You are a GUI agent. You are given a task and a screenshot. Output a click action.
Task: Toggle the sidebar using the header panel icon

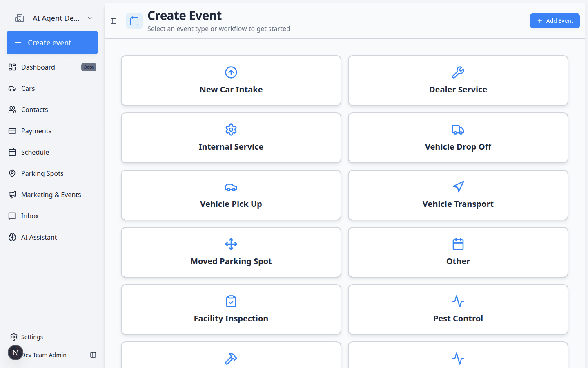pos(114,21)
